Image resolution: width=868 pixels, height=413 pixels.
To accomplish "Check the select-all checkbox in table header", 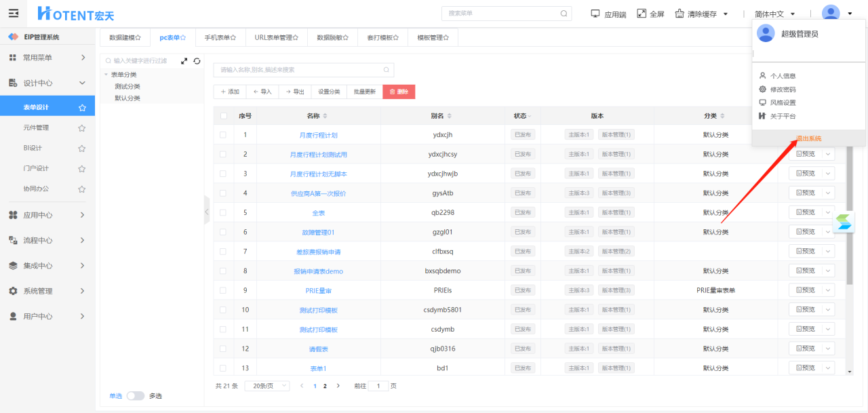I will click(x=224, y=116).
